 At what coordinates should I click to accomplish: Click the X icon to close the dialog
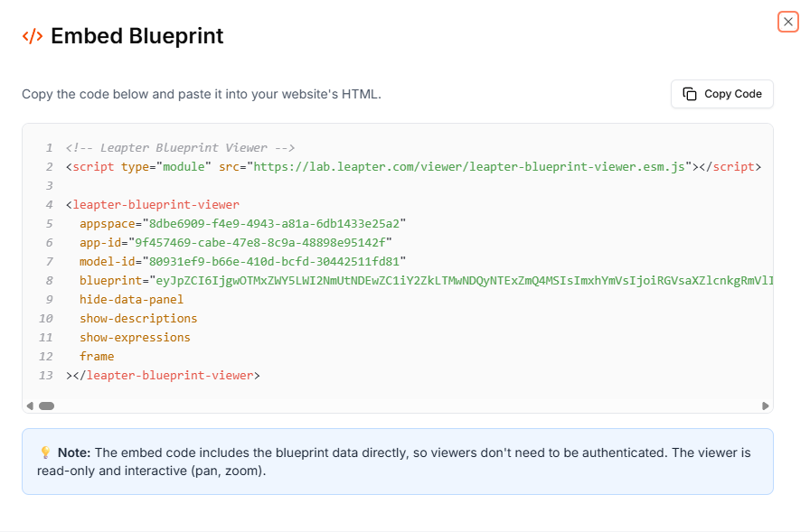(787, 22)
